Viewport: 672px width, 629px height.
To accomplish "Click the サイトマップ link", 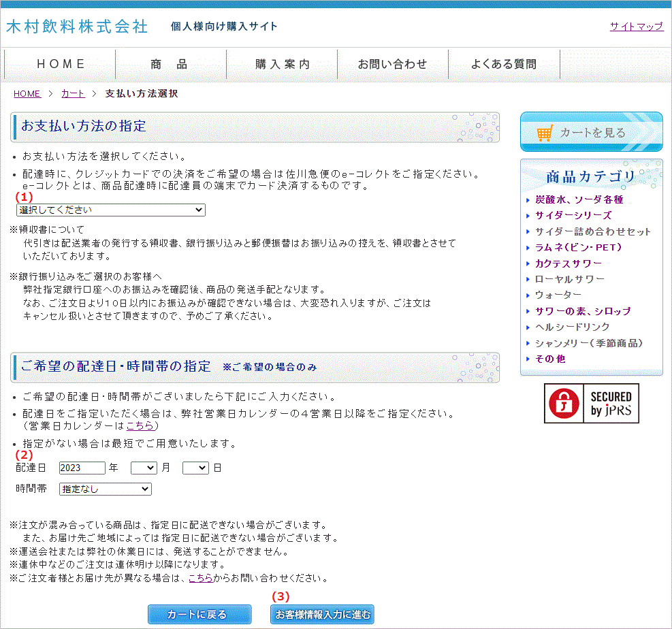I will 635,26.
